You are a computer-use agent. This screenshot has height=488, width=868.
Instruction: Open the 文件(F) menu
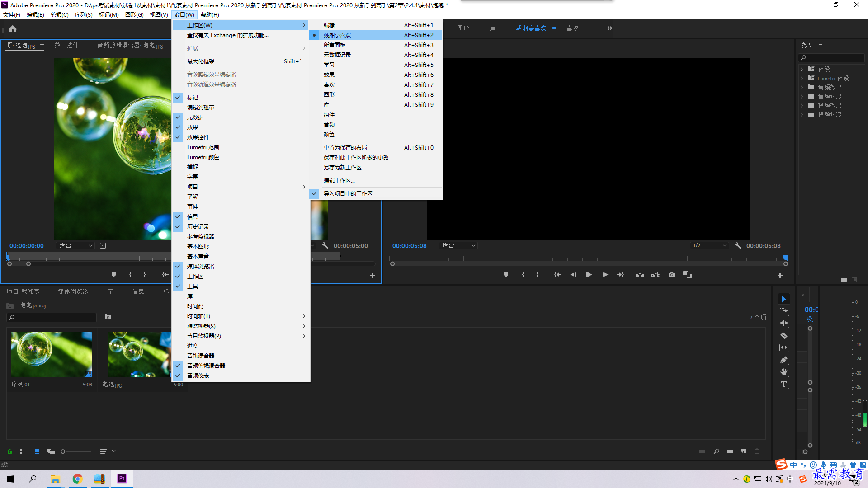(x=12, y=15)
